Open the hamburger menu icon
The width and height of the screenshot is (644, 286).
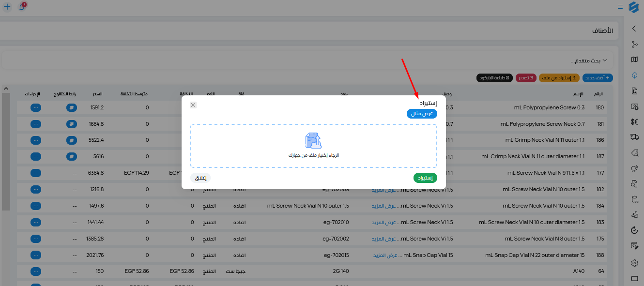pyautogui.click(x=620, y=7)
